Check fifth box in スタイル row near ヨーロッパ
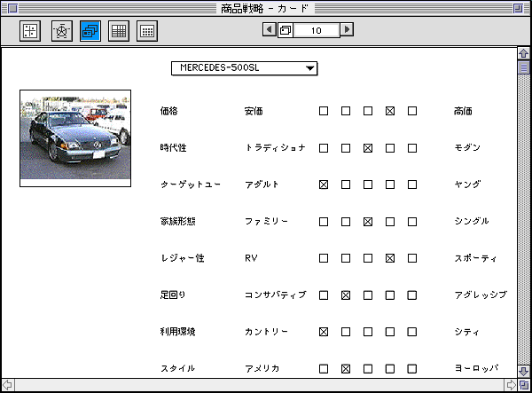532x393 pixels. coord(412,369)
